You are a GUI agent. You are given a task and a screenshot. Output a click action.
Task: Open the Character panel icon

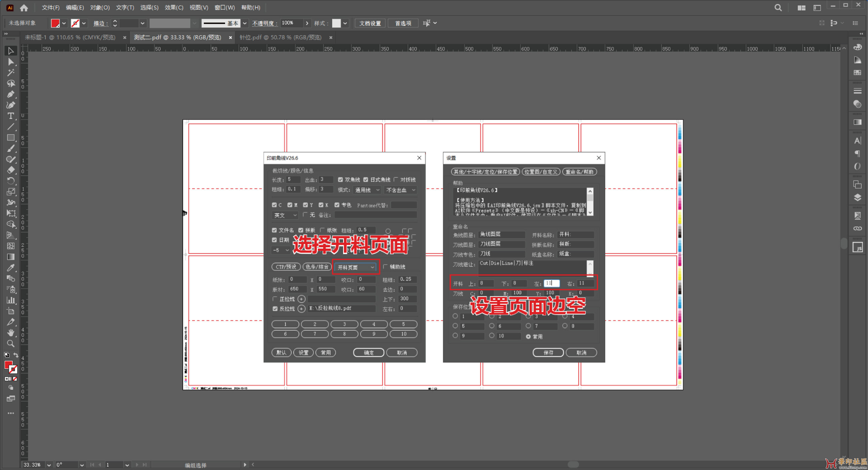857,140
